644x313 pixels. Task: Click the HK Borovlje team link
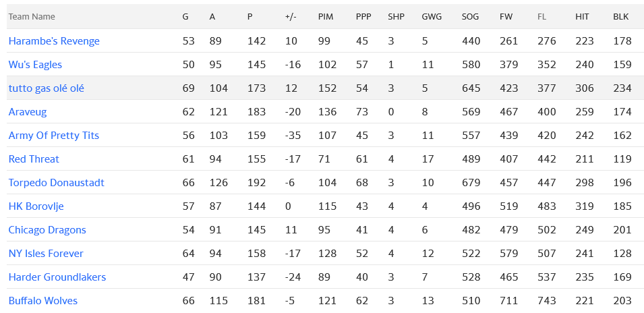click(36, 206)
